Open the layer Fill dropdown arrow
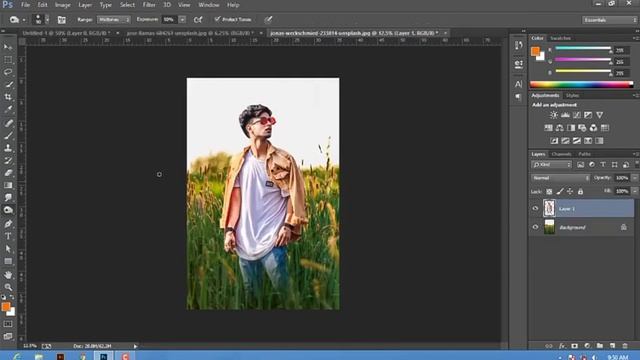 [635, 191]
